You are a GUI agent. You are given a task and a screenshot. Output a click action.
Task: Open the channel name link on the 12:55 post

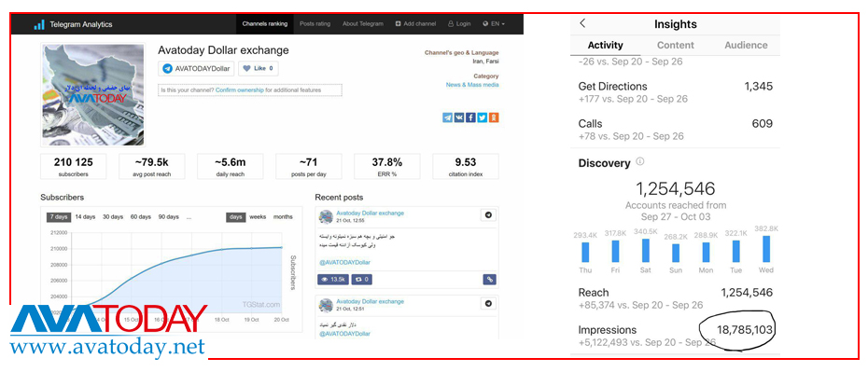tap(371, 213)
